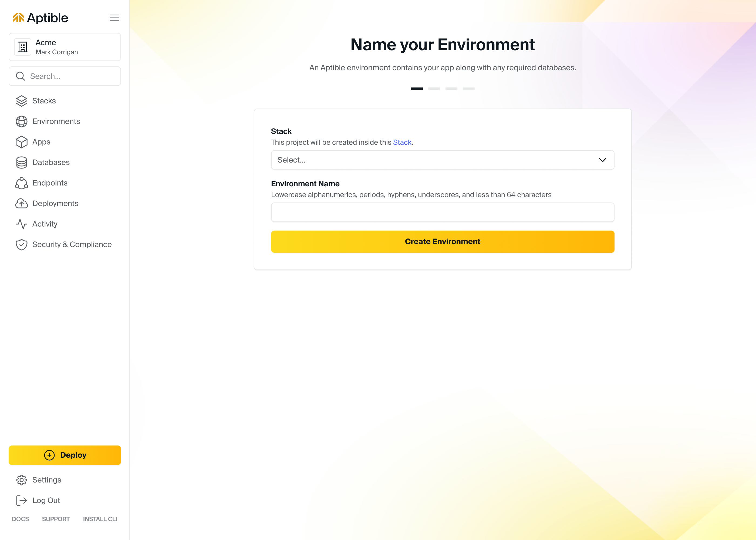Click the Environment Name label
The width and height of the screenshot is (756, 540).
click(x=305, y=184)
